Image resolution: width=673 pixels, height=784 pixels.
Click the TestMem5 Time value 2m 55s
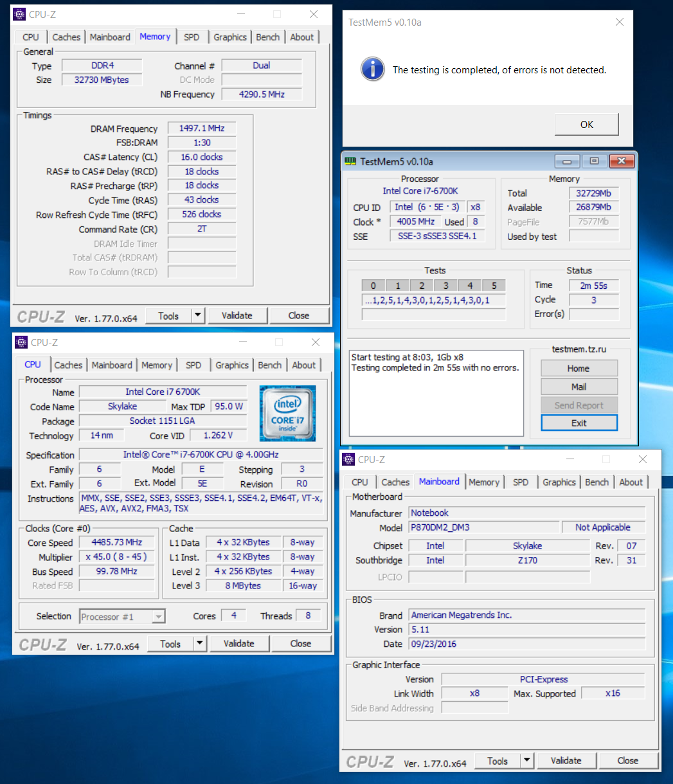pyautogui.click(x=594, y=286)
